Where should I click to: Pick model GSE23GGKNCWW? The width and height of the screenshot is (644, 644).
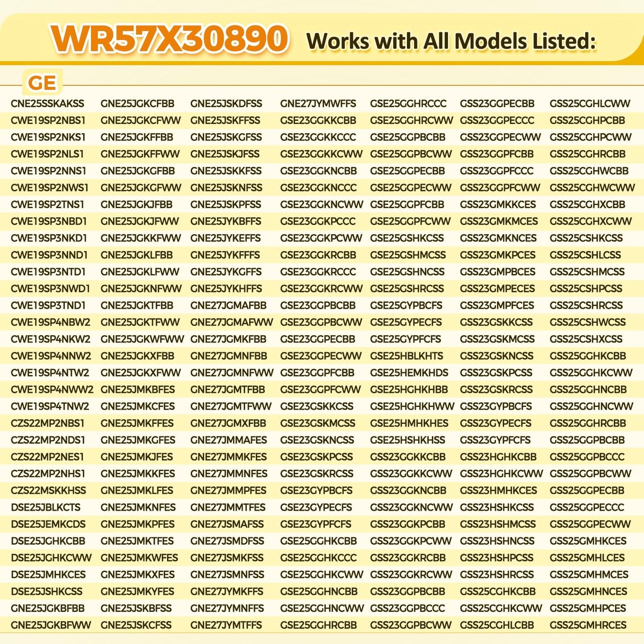[322, 205]
